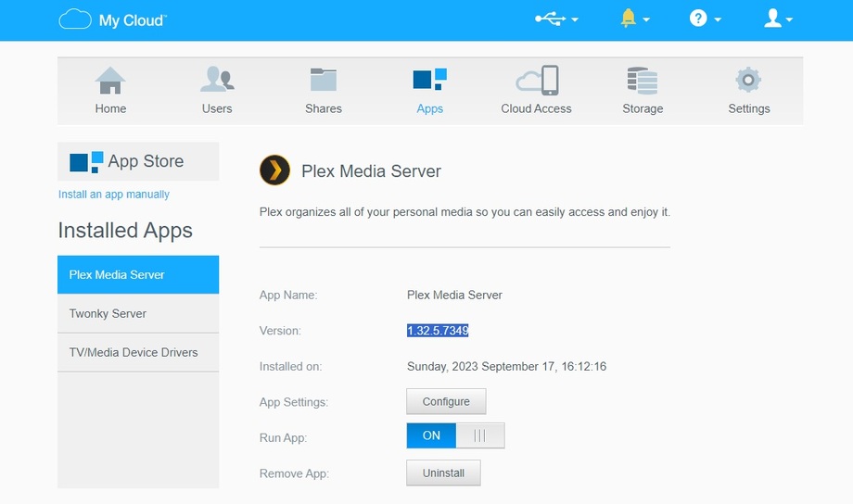Go to the Home house icon
The width and height of the screenshot is (853, 504).
(x=110, y=81)
